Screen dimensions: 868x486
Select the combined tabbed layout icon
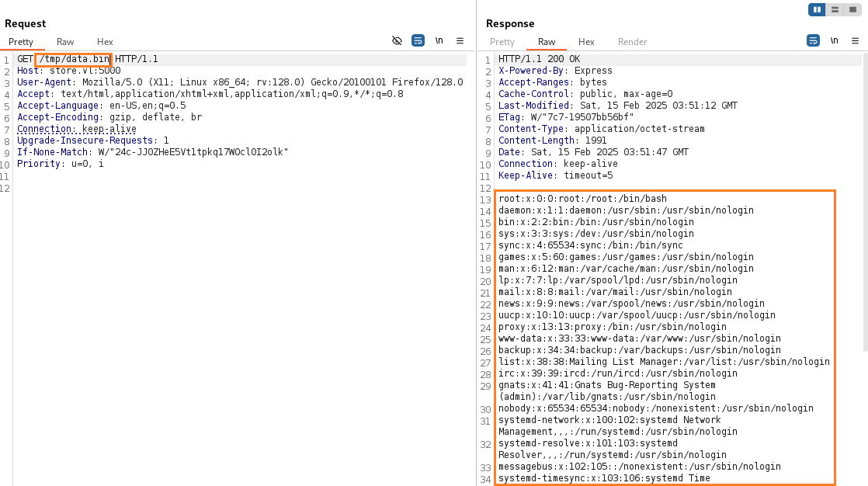(852, 10)
